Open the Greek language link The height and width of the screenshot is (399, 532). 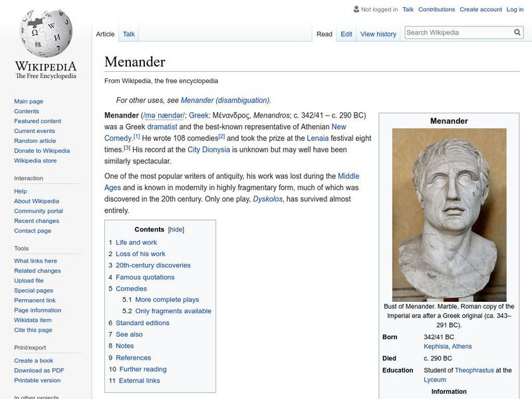pos(198,115)
